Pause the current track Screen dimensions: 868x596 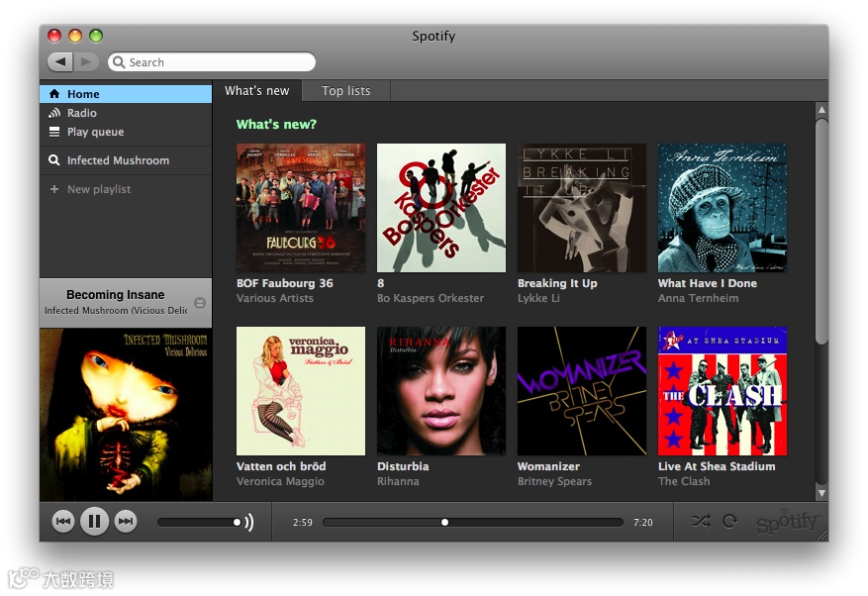tap(95, 521)
